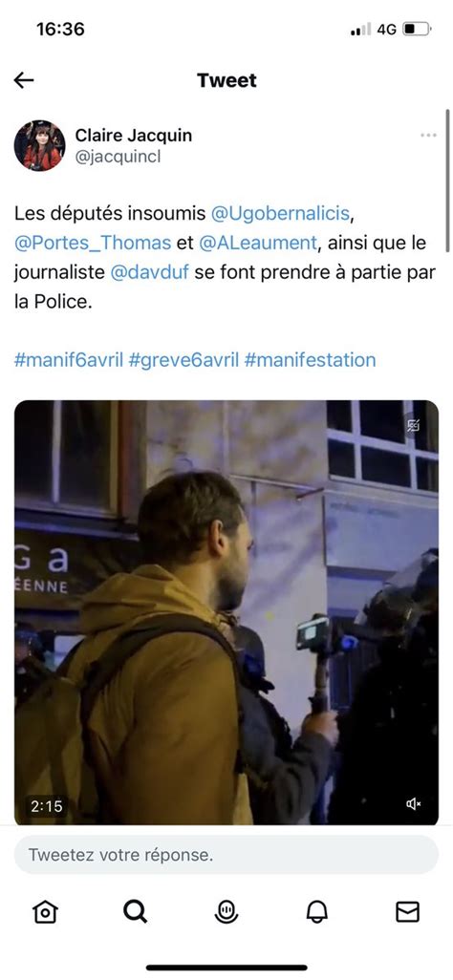Open the @Portes_Thomas mention

pos(93,243)
